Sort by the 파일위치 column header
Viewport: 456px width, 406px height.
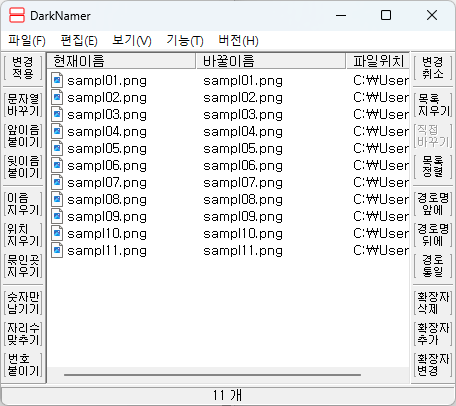point(378,61)
